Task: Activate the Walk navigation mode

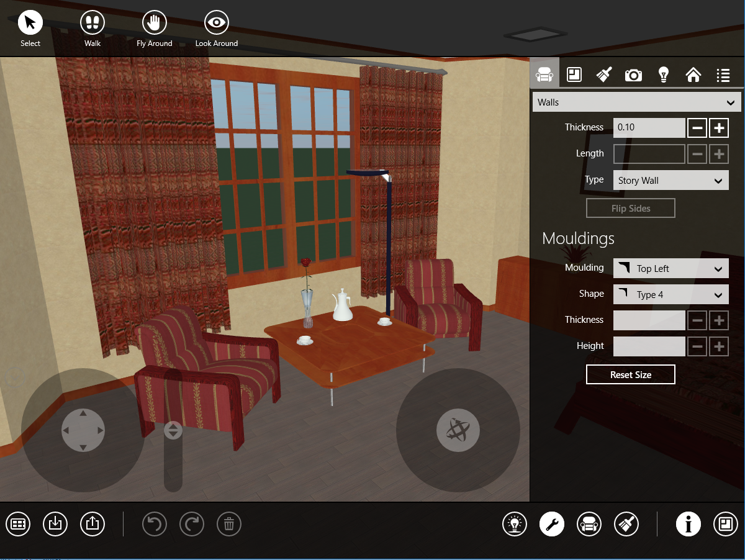Action: [93, 24]
